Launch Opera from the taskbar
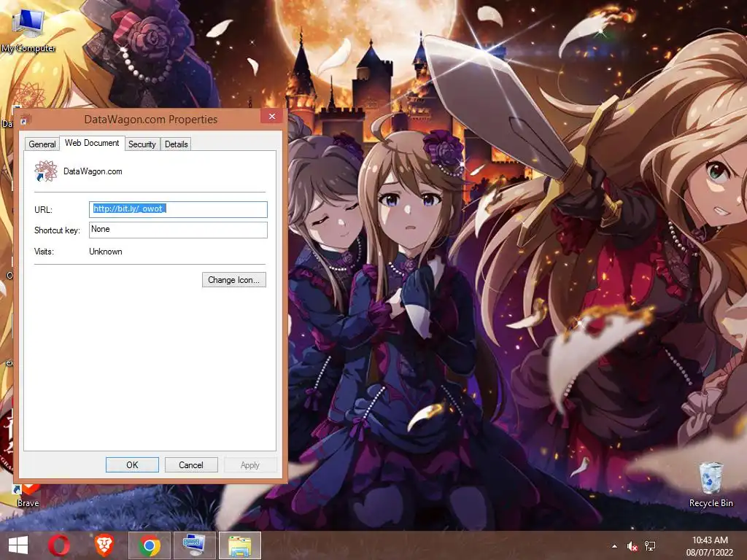The image size is (747, 560). tap(59, 545)
